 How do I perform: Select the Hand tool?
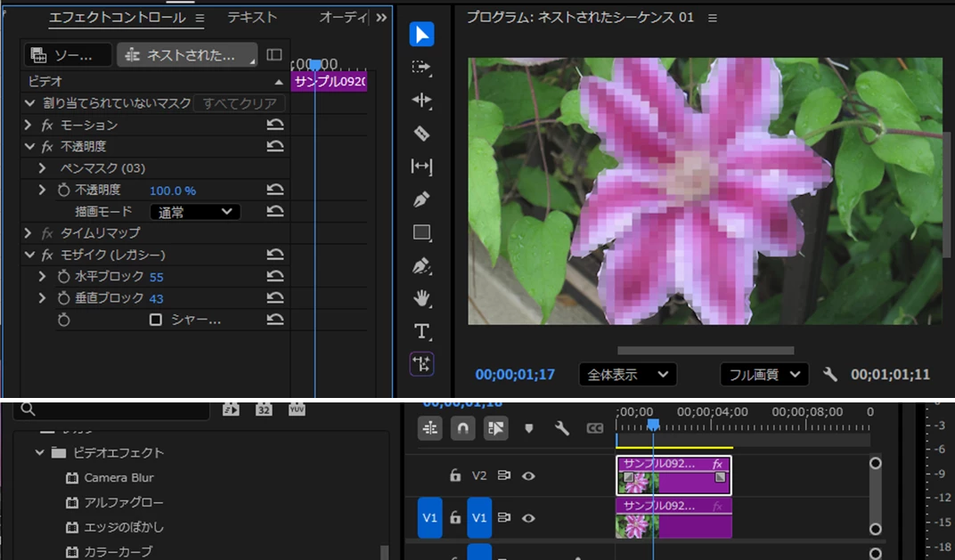(x=421, y=298)
